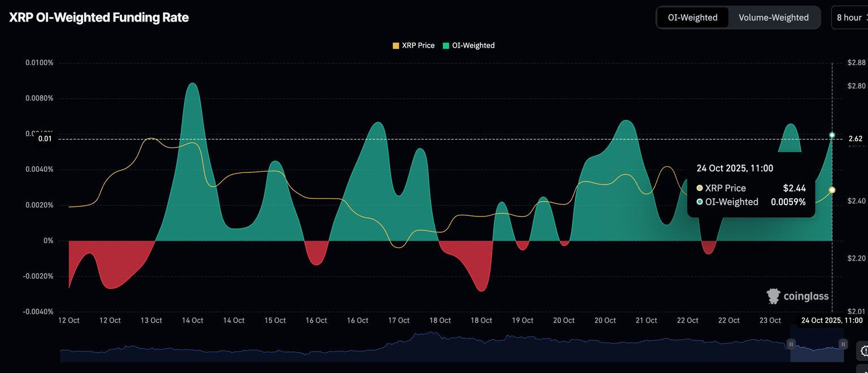Click the XRP OI-Weighted Funding Rate title

(x=99, y=18)
